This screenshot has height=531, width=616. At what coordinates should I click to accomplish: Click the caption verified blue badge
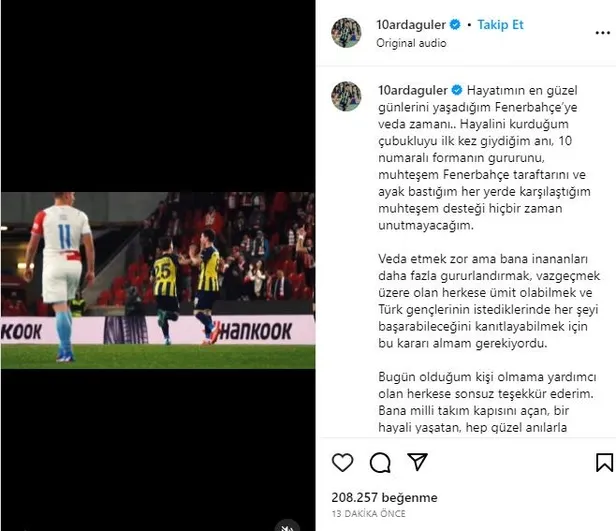point(456,90)
